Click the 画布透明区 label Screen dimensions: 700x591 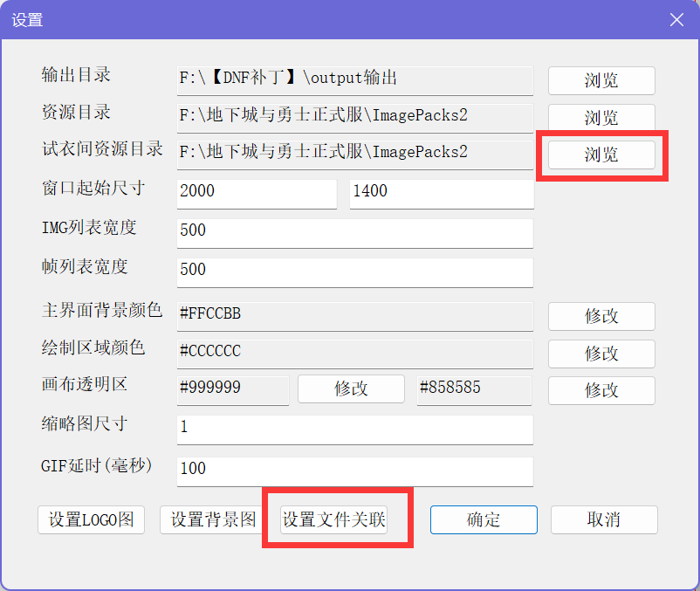pos(85,384)
